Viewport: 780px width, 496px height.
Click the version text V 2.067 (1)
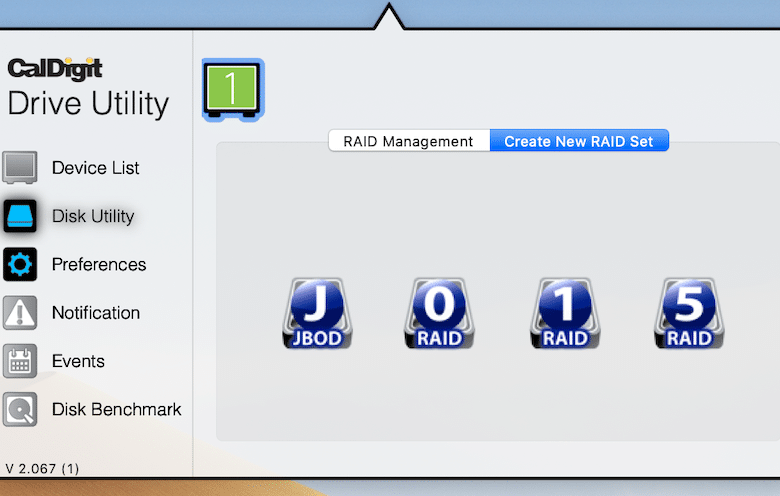point(42,469)
